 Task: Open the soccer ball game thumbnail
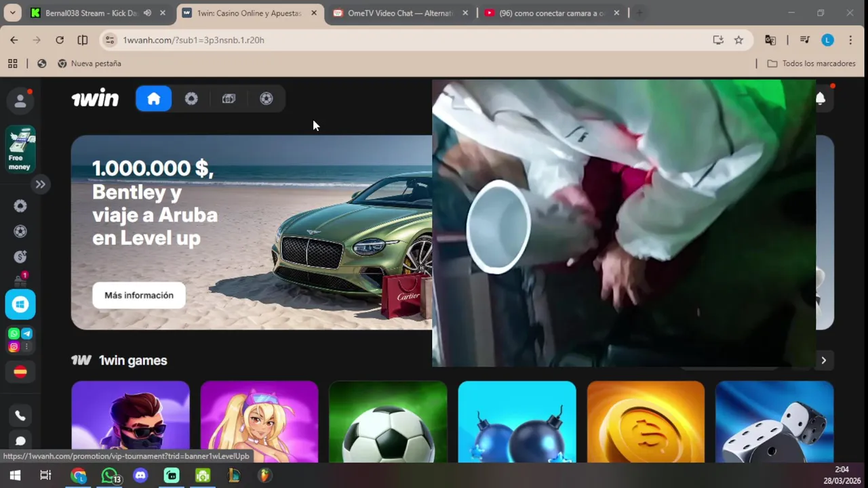[388, 422]
